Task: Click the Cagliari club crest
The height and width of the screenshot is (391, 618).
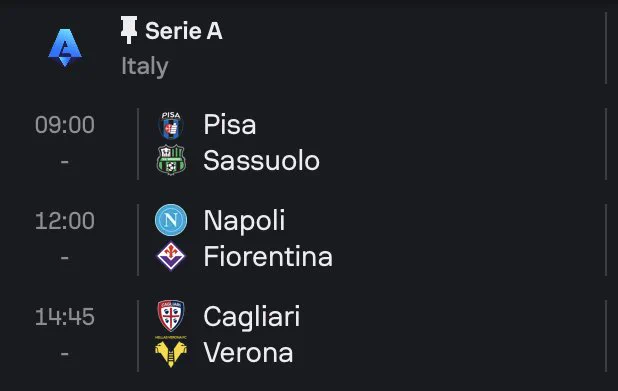Action: [x=171, y=316]
